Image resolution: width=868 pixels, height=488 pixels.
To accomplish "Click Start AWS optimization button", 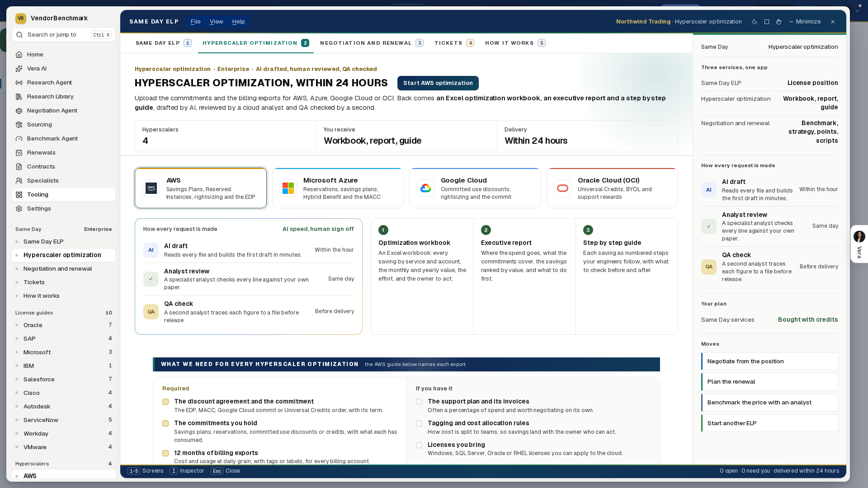I will click(x=438, y=83).
